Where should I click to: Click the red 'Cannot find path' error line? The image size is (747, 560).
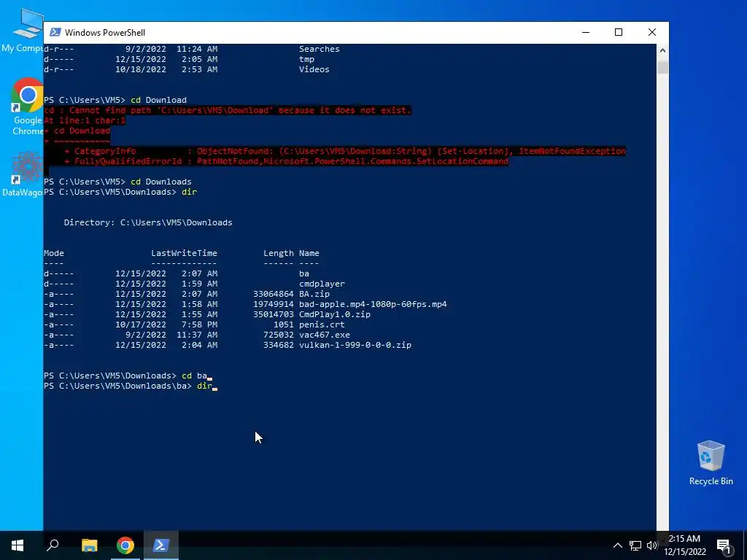[228, 110]
